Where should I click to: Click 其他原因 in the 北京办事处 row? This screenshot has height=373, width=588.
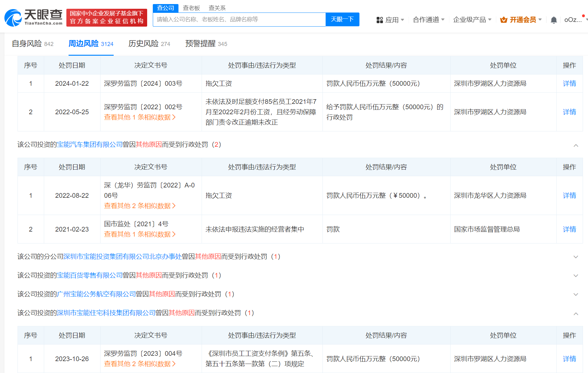point(208,257)
